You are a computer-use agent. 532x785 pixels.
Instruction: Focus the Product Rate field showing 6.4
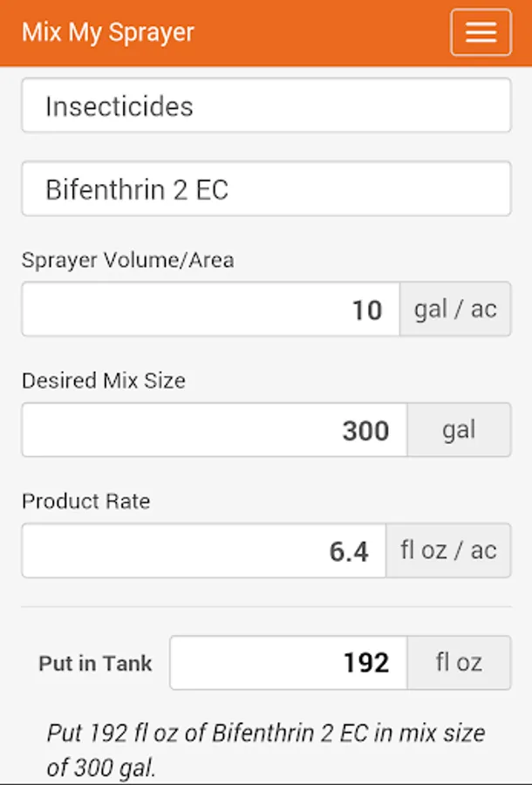204,551
